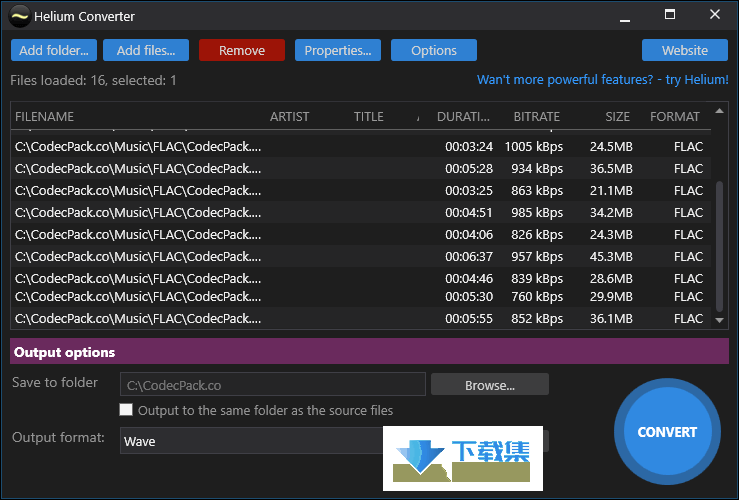Select the file lasting 00:05:55

(361, 319)
